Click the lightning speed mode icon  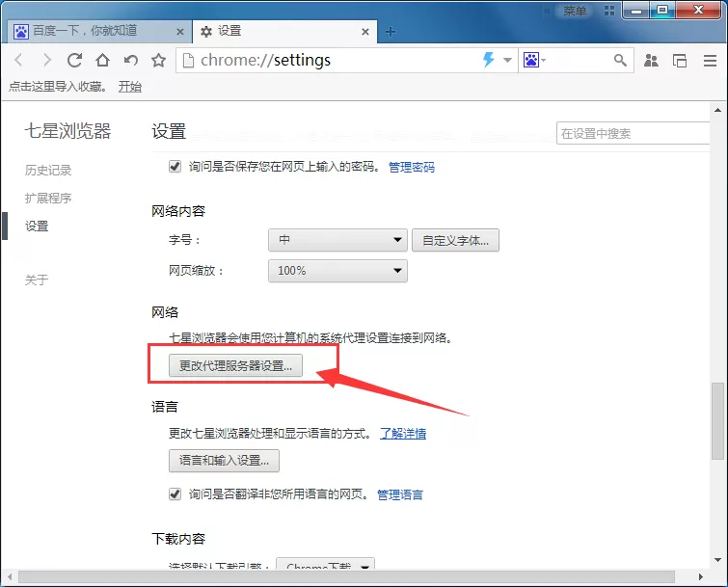click(x=489, y=60)
